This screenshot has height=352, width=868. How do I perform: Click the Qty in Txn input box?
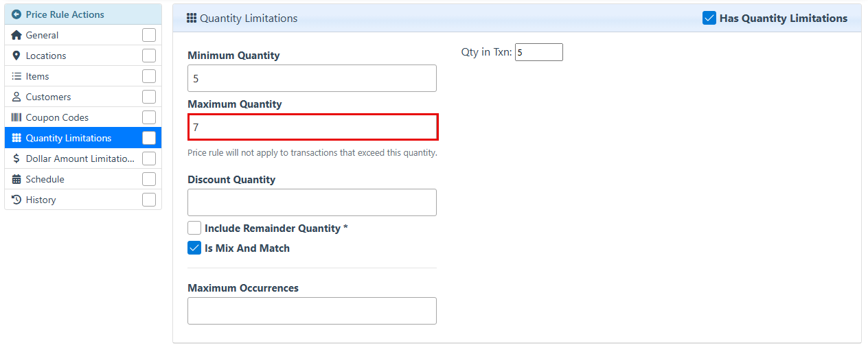tap(538, 52)
